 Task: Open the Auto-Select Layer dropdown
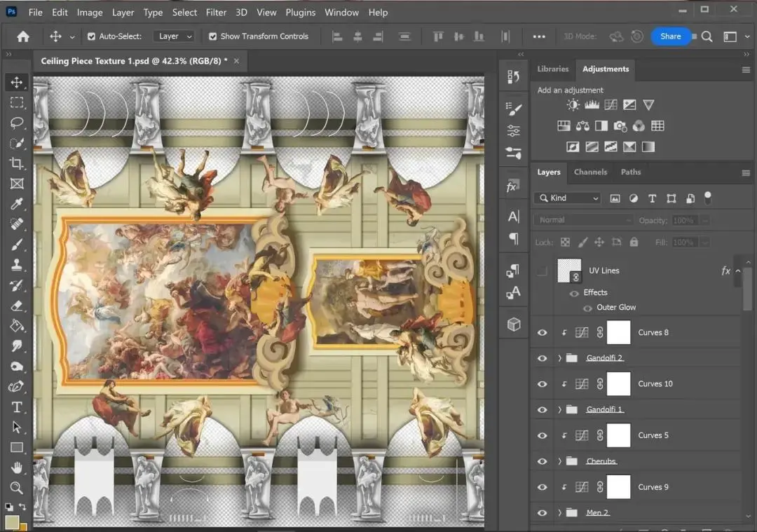pos(174,36)
